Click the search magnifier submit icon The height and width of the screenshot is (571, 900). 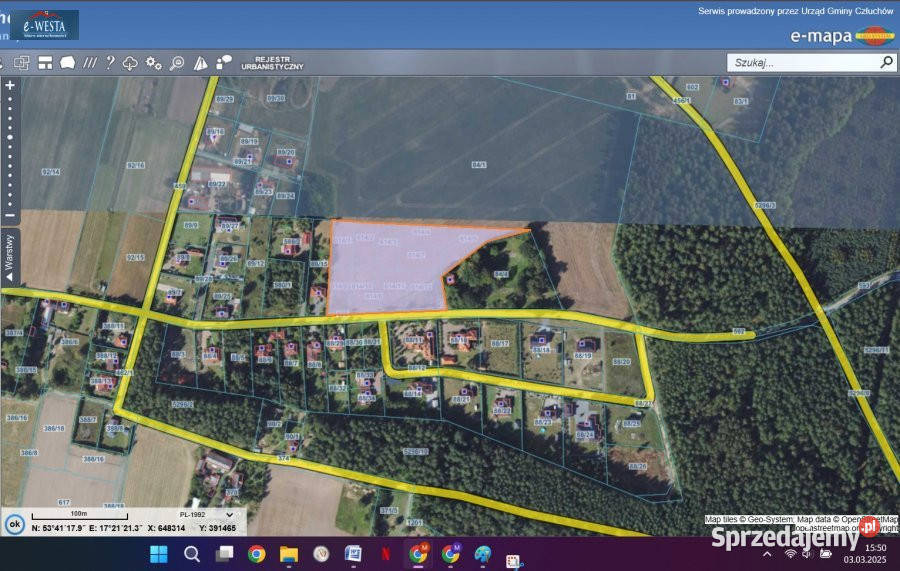(886, 62)
